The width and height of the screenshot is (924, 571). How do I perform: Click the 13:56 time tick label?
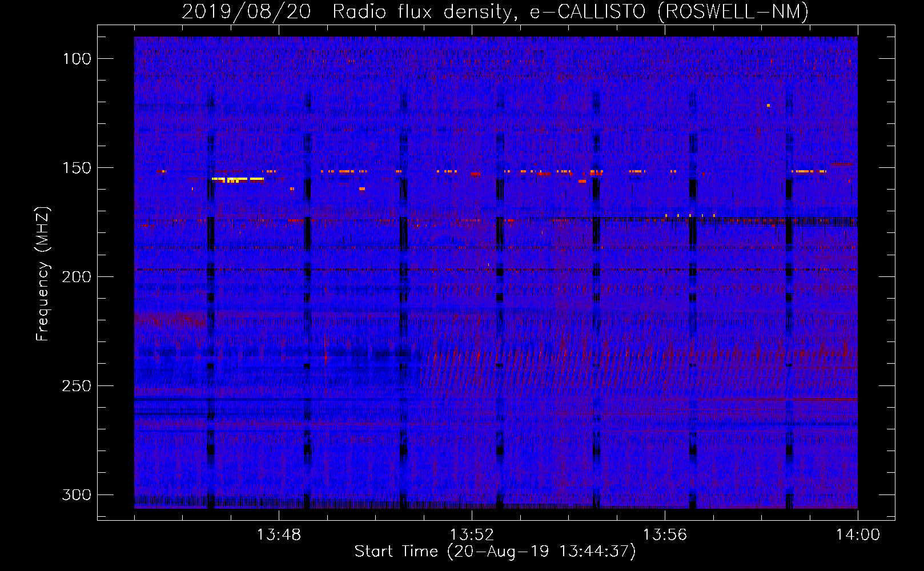(665, 535)
